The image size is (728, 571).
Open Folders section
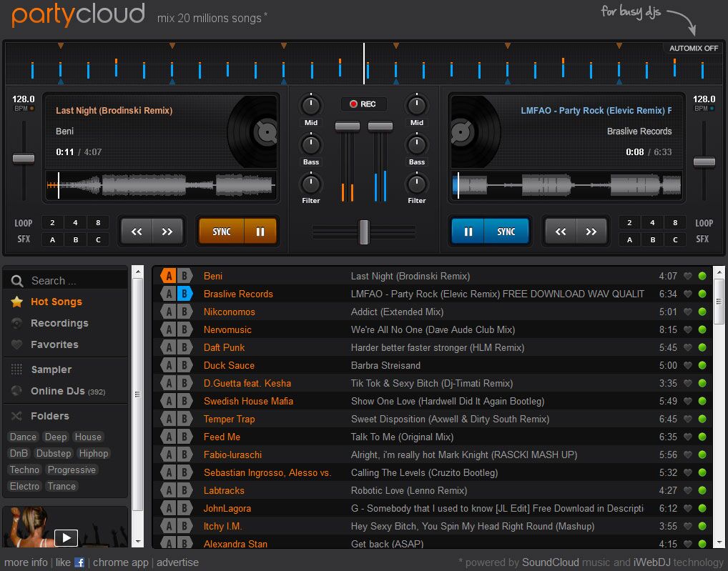49,416
